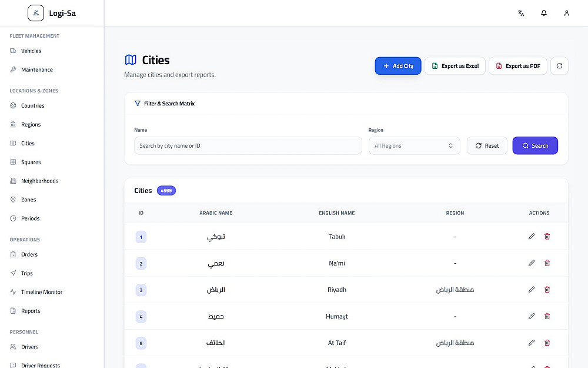Edit the Tabuk city row
Viewport: 588px width, 368px height.
532,236
